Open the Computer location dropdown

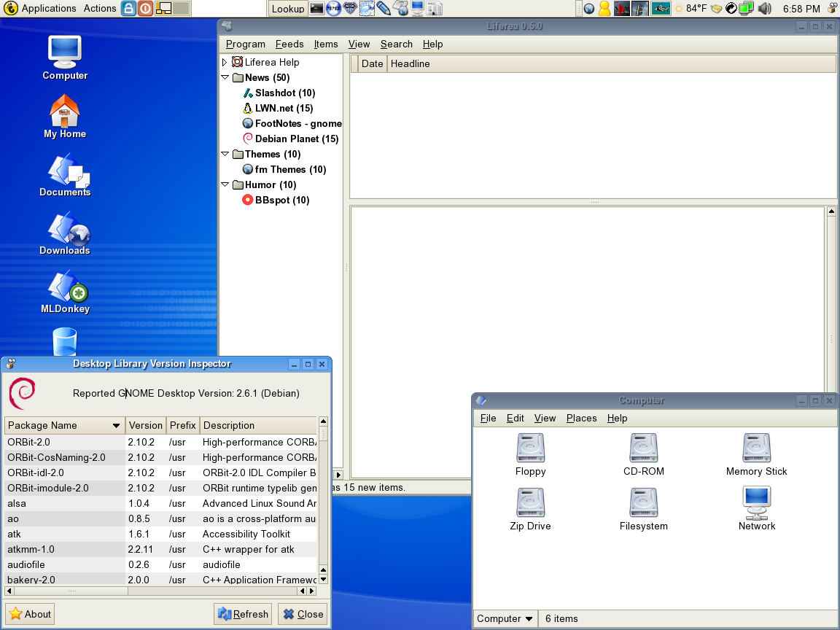pos(505,619)
